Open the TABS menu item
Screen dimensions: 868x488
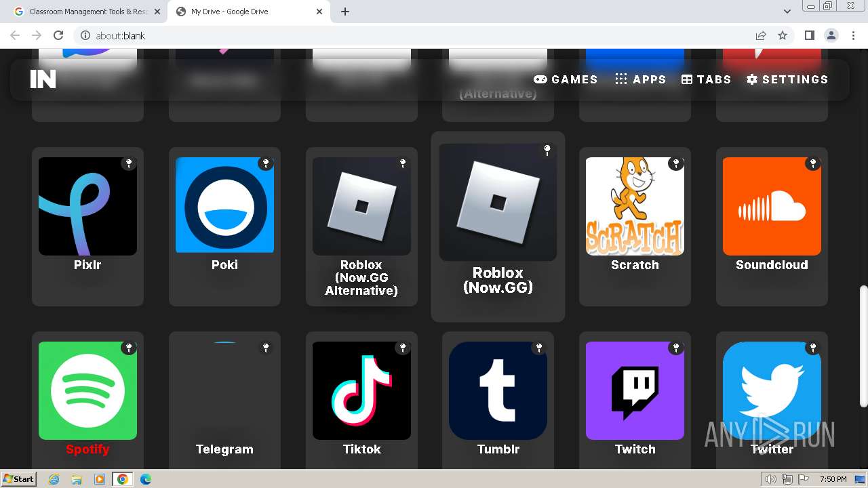point(706,79)
